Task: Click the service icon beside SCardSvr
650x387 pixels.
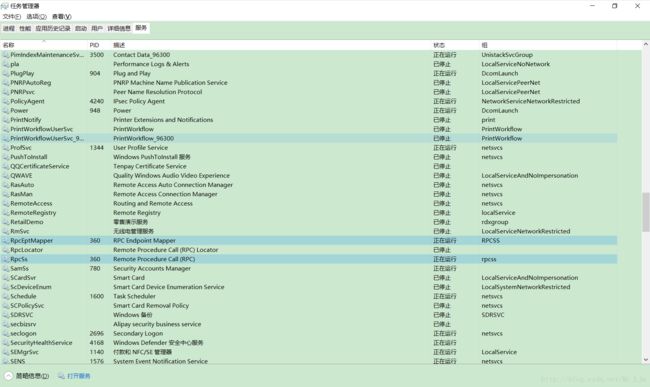Action: click(5, 278)
